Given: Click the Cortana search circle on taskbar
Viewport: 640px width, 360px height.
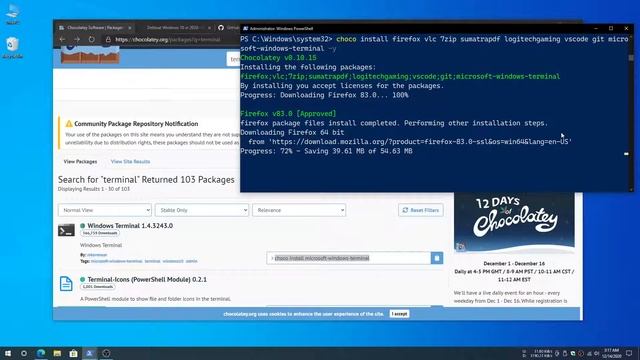Looking at the screenshot, I should 24,353.
